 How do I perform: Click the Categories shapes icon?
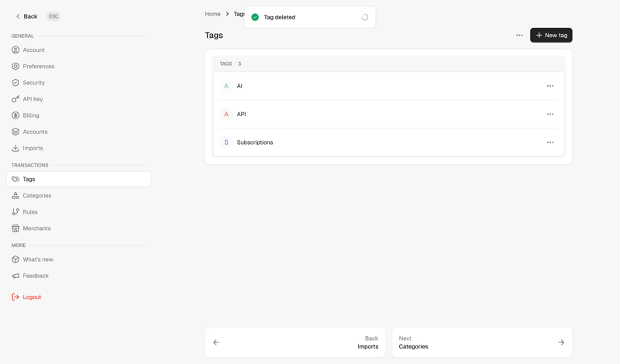tap(15, 196)
